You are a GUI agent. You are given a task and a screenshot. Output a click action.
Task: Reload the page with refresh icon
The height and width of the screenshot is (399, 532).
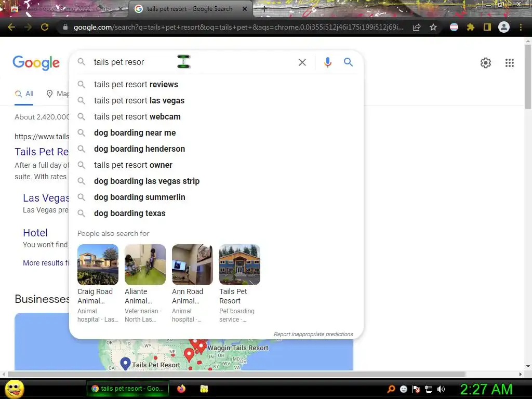(x=45, y=27)
